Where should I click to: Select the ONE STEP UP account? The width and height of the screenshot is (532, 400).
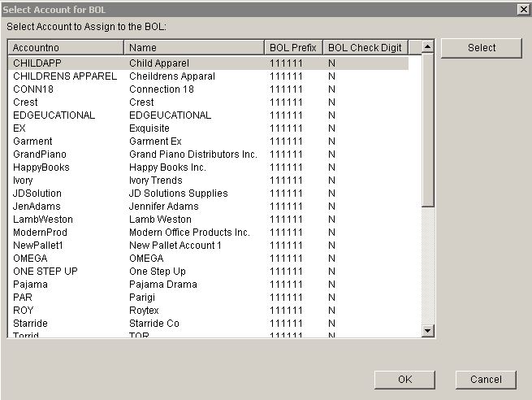[45, 272]
